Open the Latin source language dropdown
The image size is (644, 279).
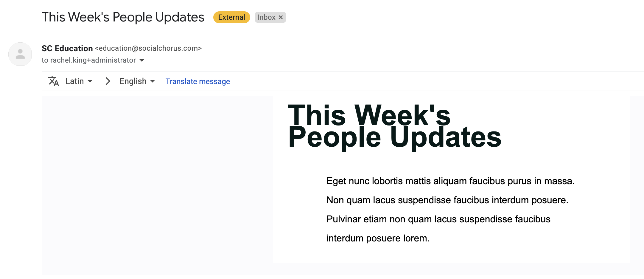point(79,81)
